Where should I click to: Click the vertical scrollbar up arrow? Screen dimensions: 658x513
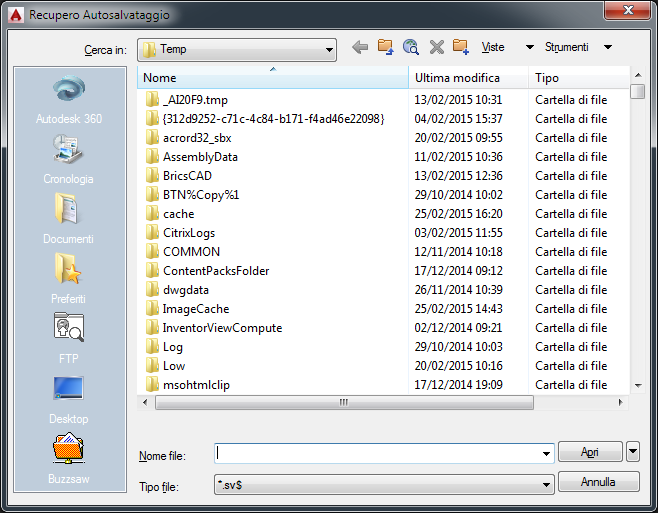point(638,75)
